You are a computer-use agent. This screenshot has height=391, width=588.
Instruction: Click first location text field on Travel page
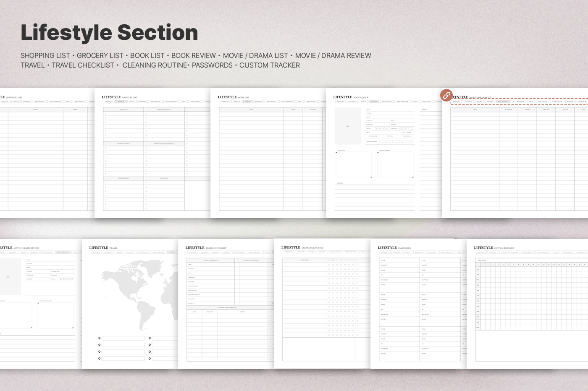pos(123,338)
